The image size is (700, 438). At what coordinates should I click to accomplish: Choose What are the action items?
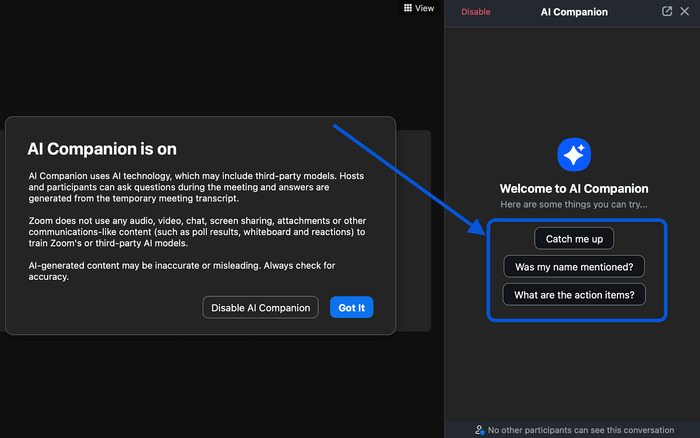pos(574,295)
